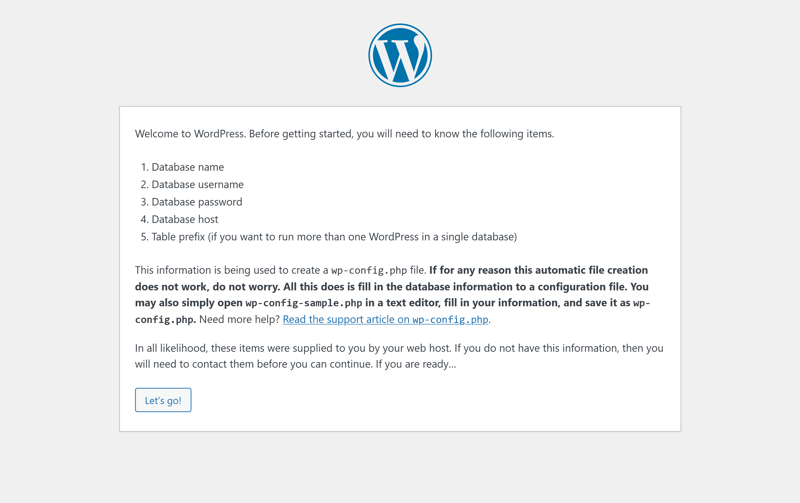The image size is (800, 503).
Task: Click the Database password list item
Action: click(x=196, y=202)
